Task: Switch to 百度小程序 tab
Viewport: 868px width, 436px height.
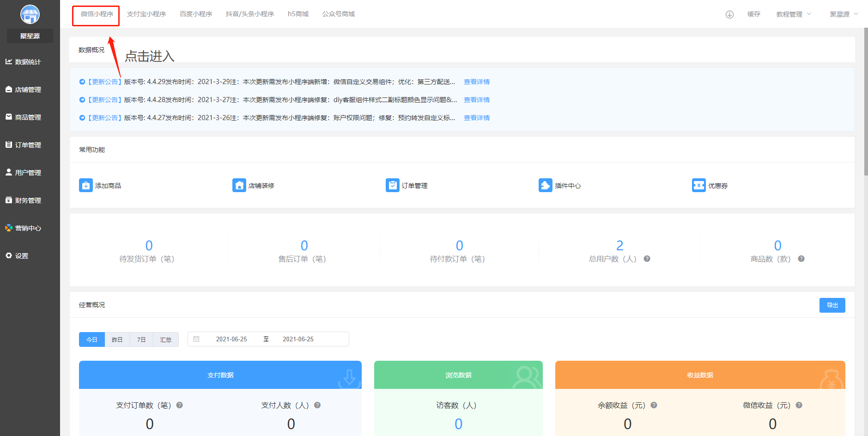Action: click(196, 14)
